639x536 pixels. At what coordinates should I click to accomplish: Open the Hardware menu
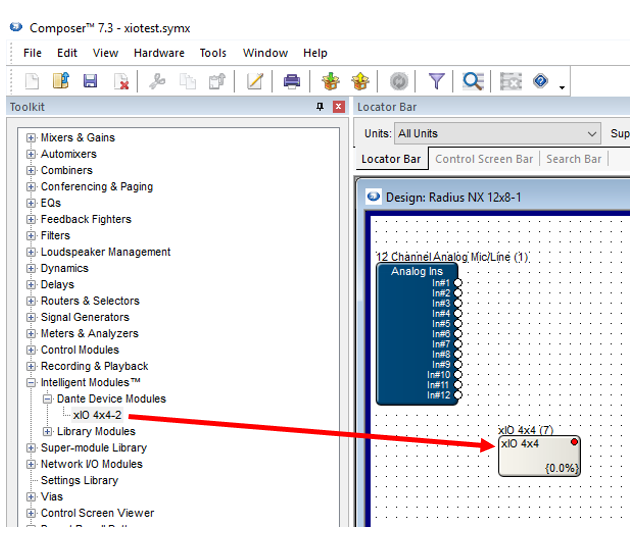[159, 53]
